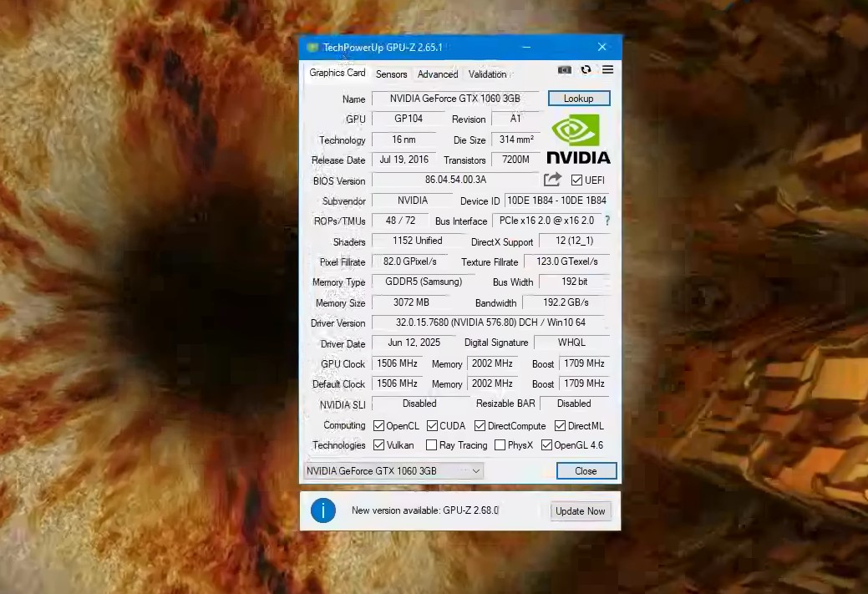Screen dimensions: 868x594
Task: Click the blue info icon in update bar
Action: click(x=323, y=510)
